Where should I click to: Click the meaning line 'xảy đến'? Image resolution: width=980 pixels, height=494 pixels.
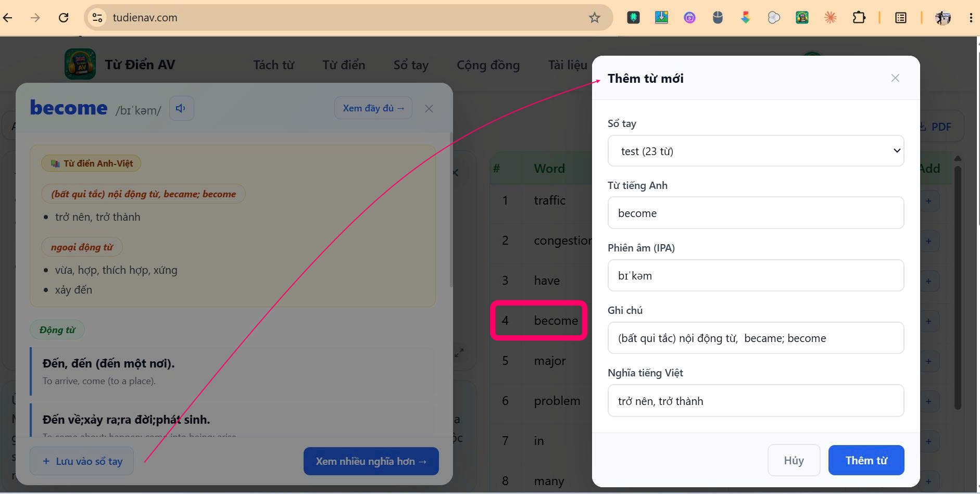pyautogui.click(x=73, y=290)
